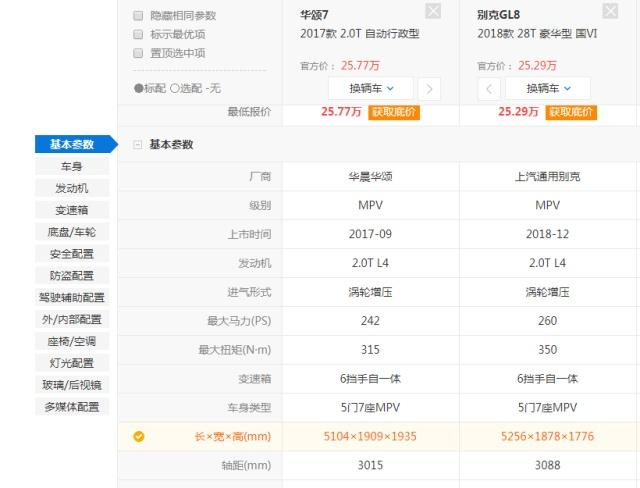Screen dimensions: 640x488
Task: Click wheelbase value 3015
Action: pos(371,466)
